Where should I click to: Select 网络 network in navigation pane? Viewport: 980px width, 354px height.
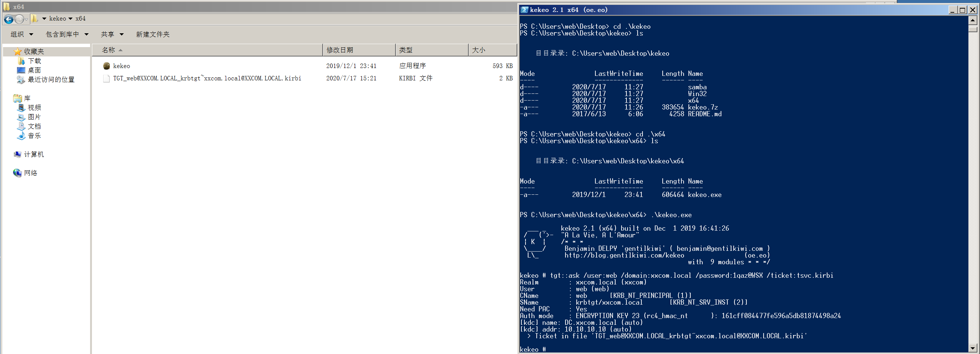point(30,173)
